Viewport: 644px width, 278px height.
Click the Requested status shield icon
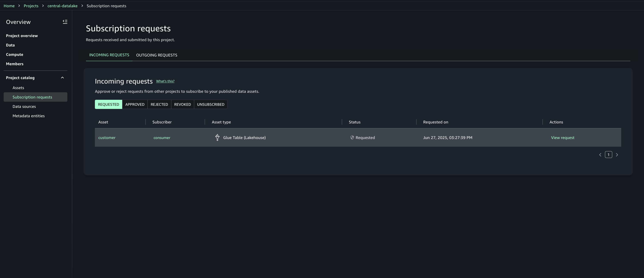(x=352, y=138)
